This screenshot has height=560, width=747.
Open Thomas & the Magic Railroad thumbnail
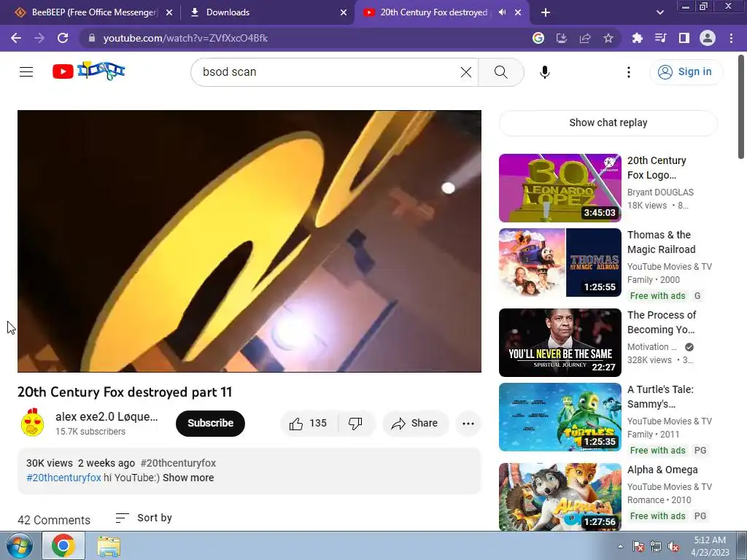point(560,262)
